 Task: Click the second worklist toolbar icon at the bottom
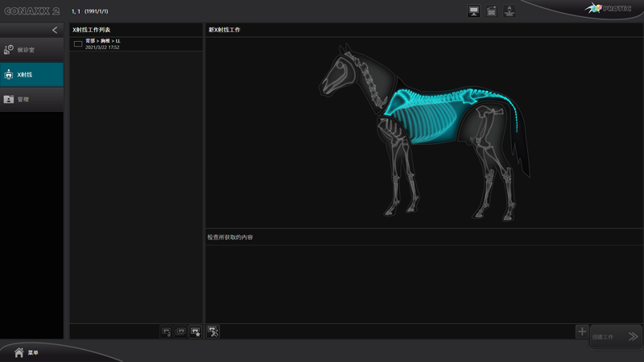coord(181,331)
